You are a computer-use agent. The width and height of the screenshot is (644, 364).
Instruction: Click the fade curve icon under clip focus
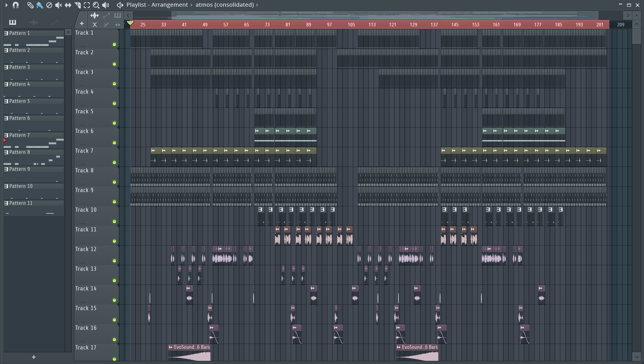point(106,25)
